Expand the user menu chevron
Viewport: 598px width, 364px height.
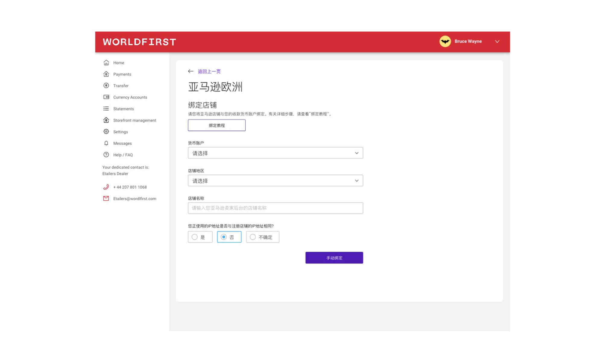coord(497,42)
